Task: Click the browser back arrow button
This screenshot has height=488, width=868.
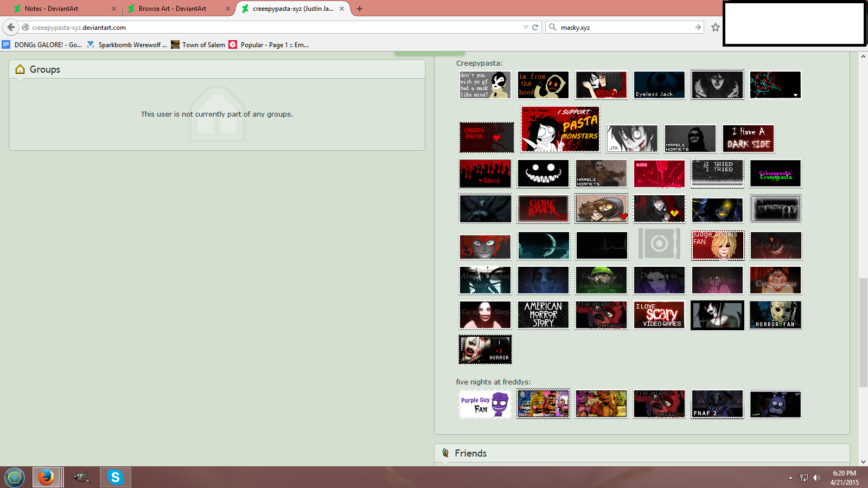Action: 11,27
